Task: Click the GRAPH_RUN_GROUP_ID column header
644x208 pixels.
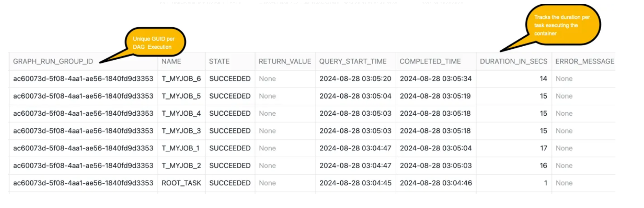Action: (x=53, y=61)
